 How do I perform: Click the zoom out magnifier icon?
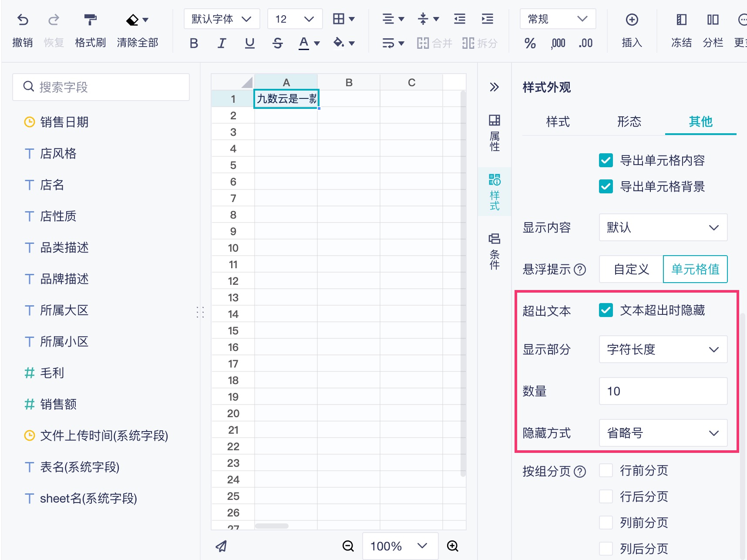point(348,546)
